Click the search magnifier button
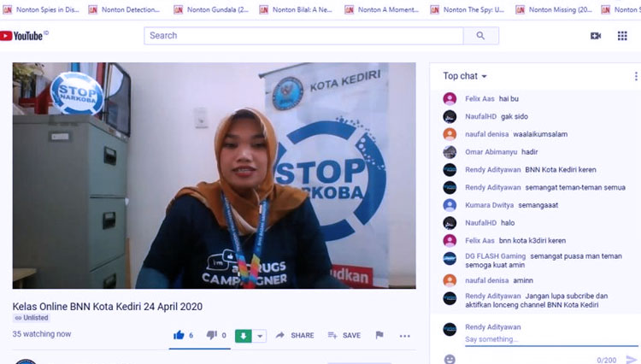The height and width of the screenshot is (364, 641). click(x=480, y=36)
